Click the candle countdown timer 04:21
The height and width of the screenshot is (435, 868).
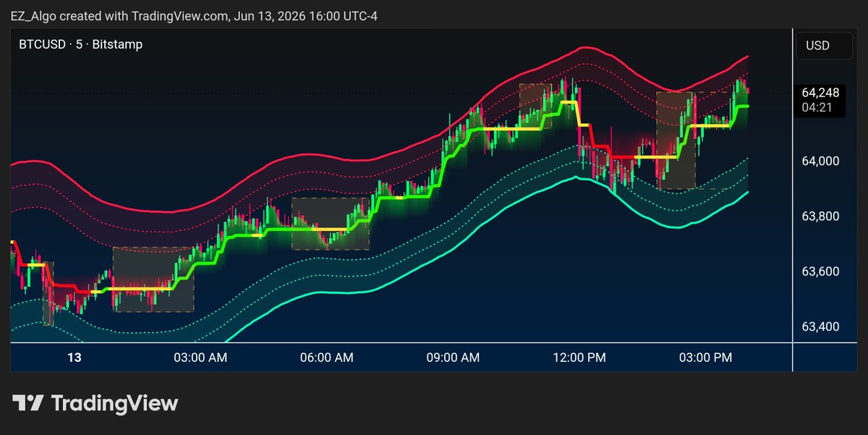816,107
